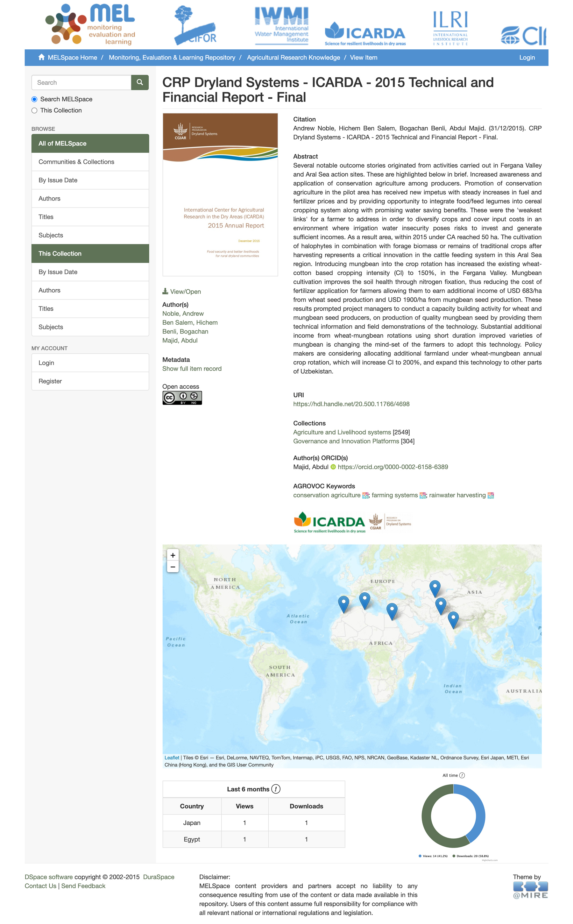Screen dimensions: 573x924
Task: Open the 2015 Annual Report cover thumbnail
Action: tap(220, 195)
